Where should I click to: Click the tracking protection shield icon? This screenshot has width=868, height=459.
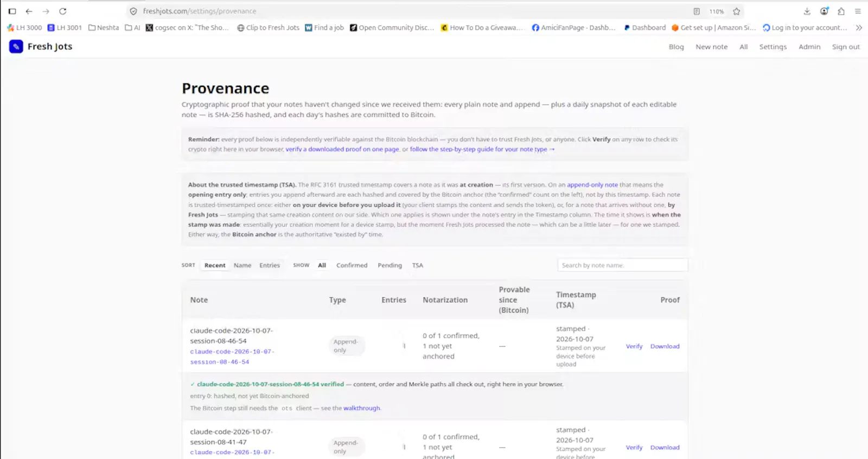click(x=133, y=11)
